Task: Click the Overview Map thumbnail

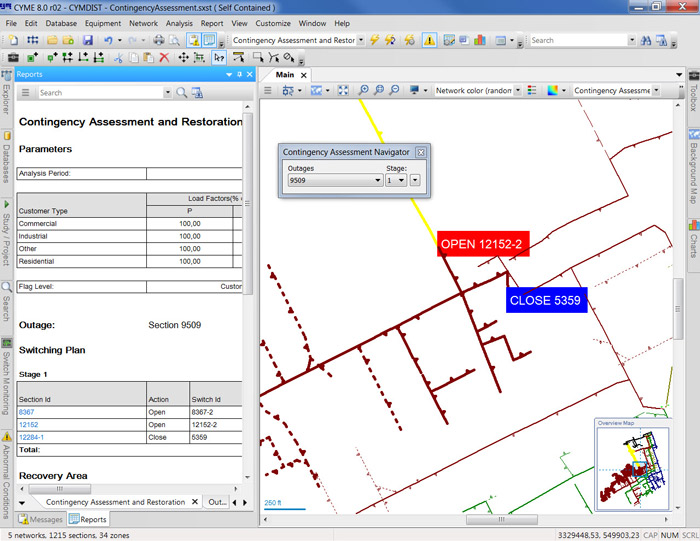Action: [631, 468]
